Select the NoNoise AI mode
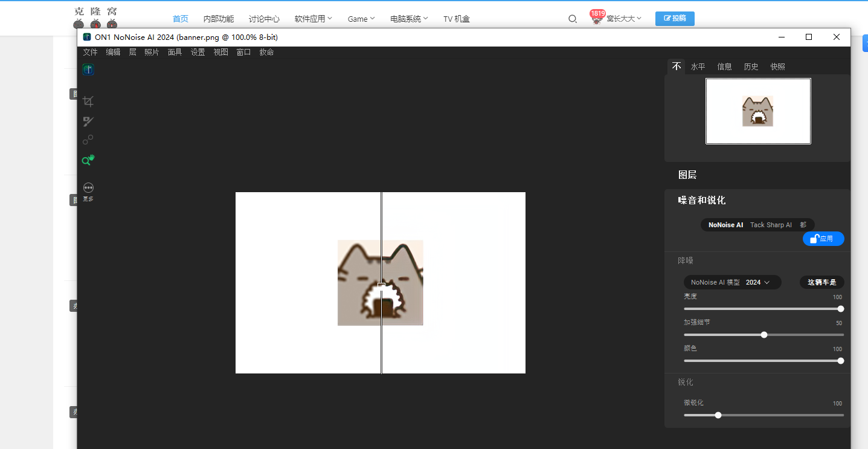The image size is (868, 449). [x=725, y=225]
